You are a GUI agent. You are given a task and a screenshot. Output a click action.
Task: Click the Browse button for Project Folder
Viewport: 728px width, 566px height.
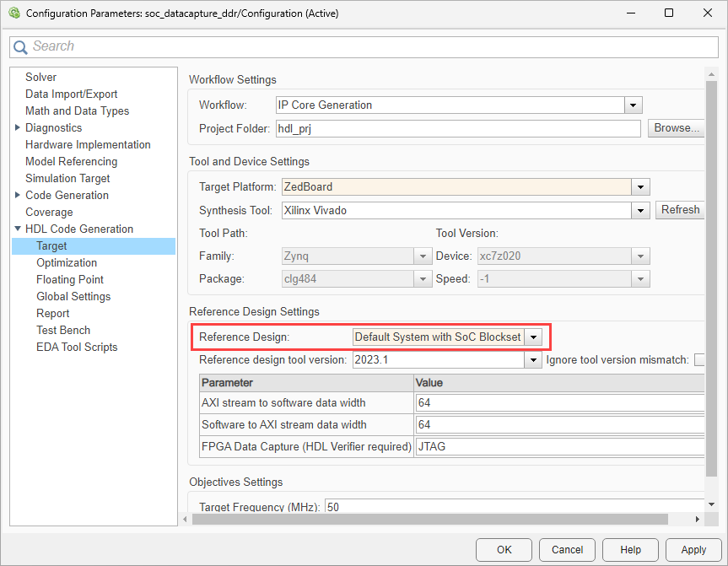[676, 127]
